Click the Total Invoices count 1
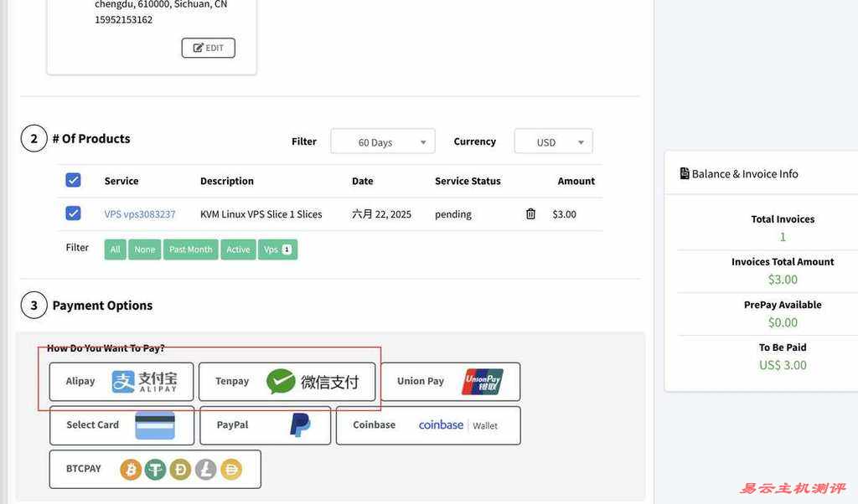The image size is (858, 504). click(x=783, y=237)
